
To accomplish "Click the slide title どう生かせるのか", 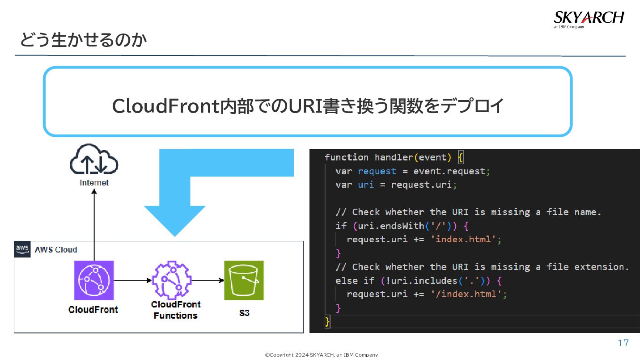I will click(x=83, y=40).
